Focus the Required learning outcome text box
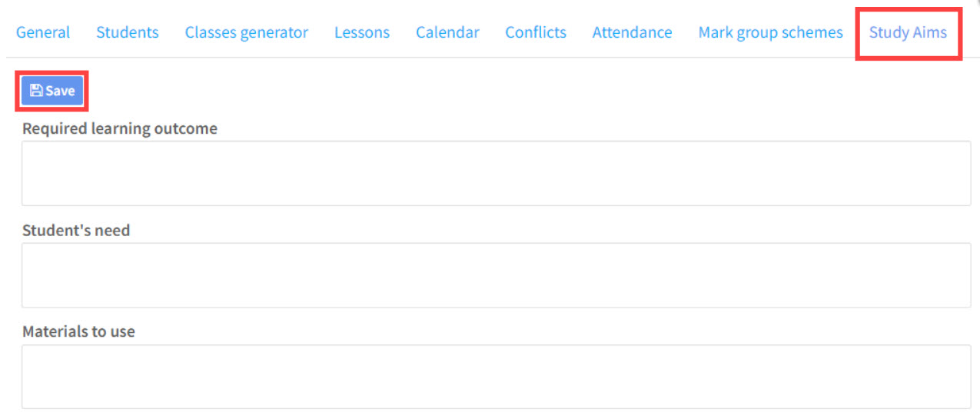Screen dimensions: 980x419 click(497, 173)
